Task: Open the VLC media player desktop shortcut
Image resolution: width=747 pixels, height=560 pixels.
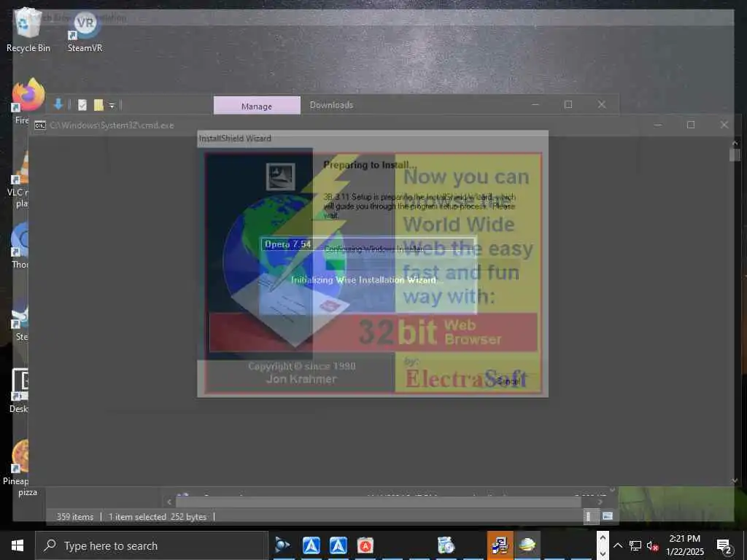Action: point(19,179)
